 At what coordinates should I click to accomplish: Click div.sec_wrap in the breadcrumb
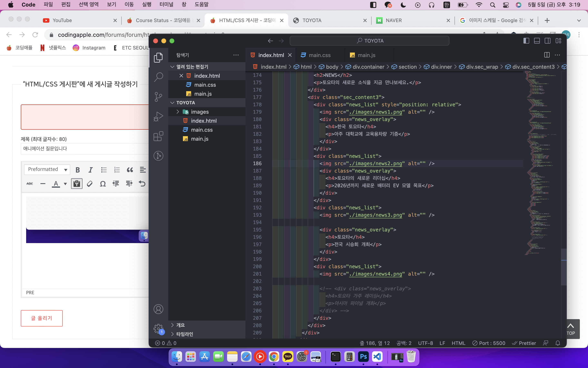click(478, 67)
